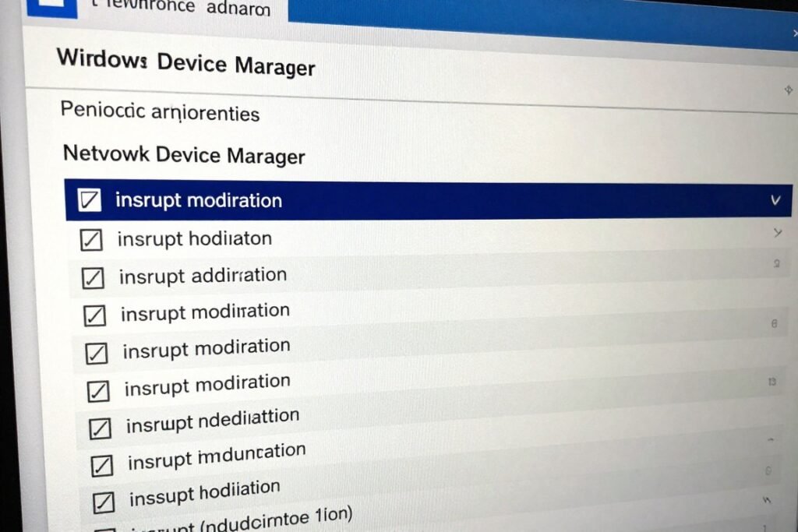Select the 'Peniocdc arniorenties' entry
The height and width of the screenshot is (532, 798).
coord(161,114)
